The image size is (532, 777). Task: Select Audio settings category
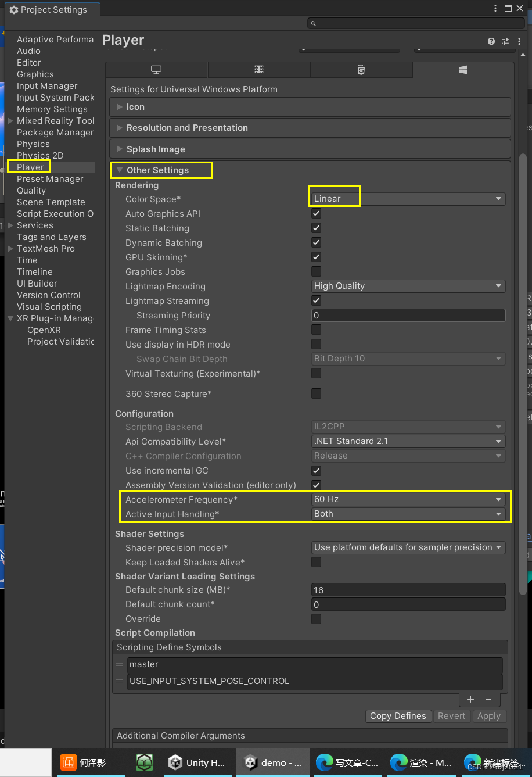coord(28,51)
